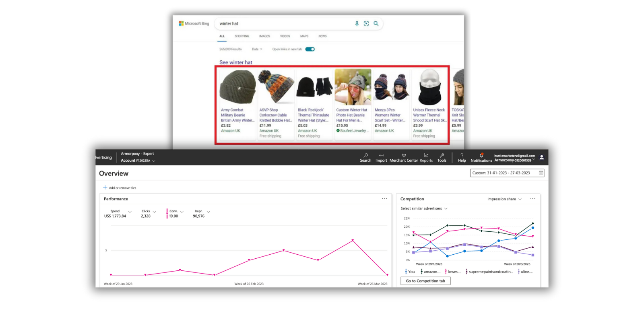Select the ALL tab on Bing
This screenshot has height=309, width=644.
[x=222, y=36]
